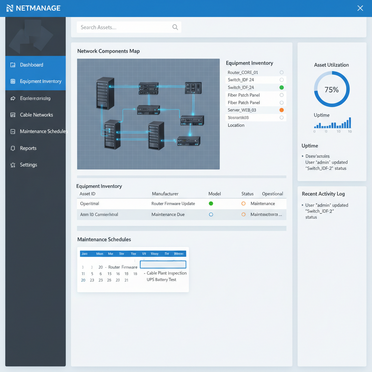This screenshot has width=372, height=372.
Task: Click the blue Model circle in Maintenance Due row
Action: [x=211, y=215]
